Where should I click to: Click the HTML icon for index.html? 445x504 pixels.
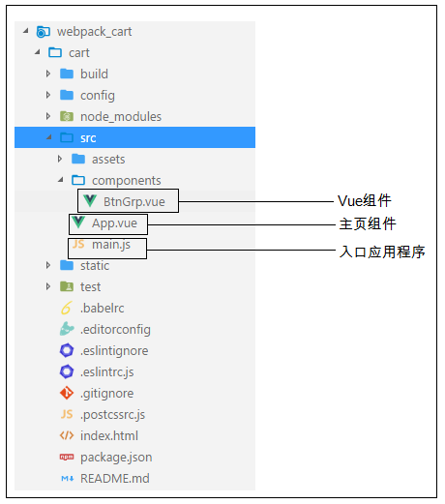pyautogui.click(x=67, y=435)
